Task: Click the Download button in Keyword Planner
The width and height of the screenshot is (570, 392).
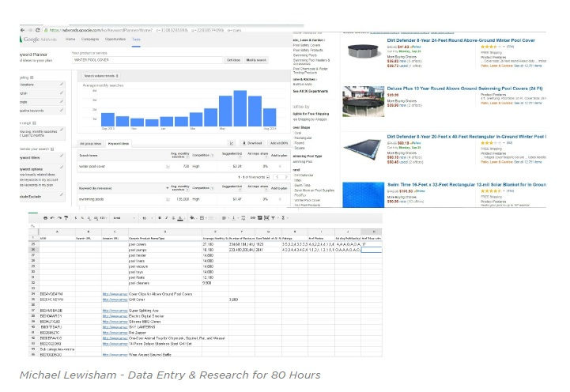Action: (252, 143)
